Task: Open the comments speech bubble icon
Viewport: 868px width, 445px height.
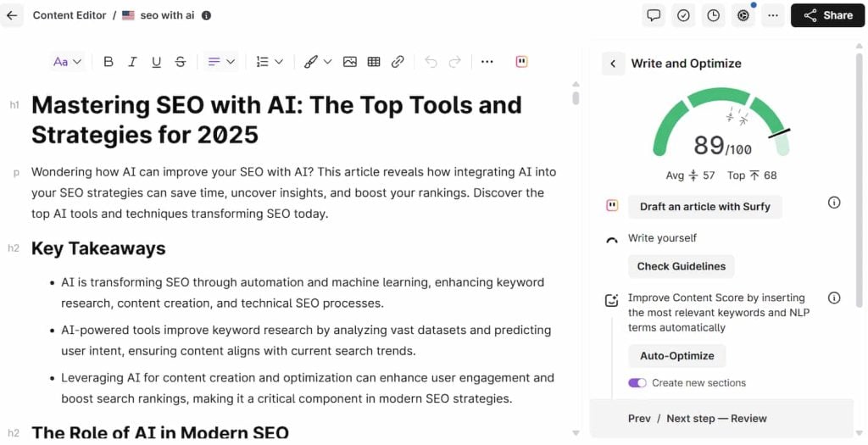Action: [654, 15]
